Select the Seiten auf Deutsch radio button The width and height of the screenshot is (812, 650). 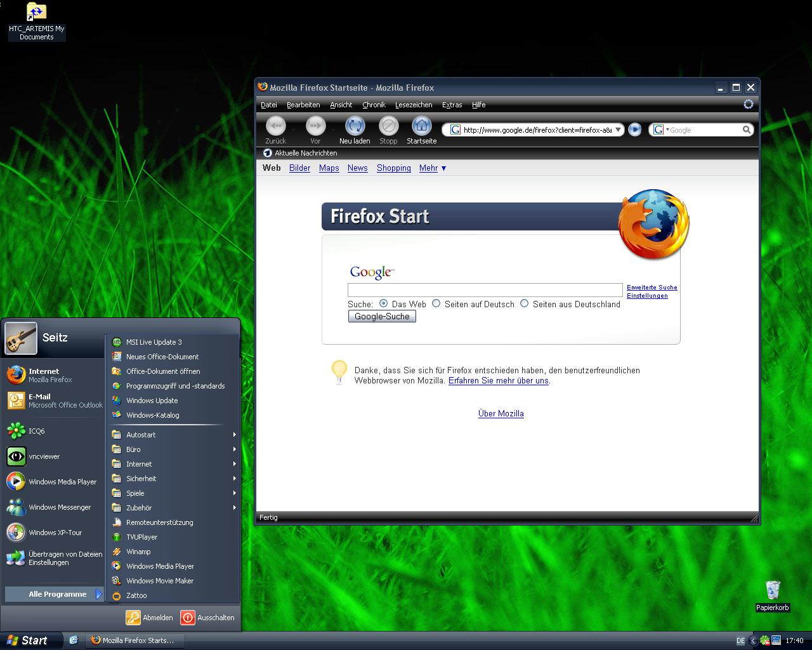[436, 303]
